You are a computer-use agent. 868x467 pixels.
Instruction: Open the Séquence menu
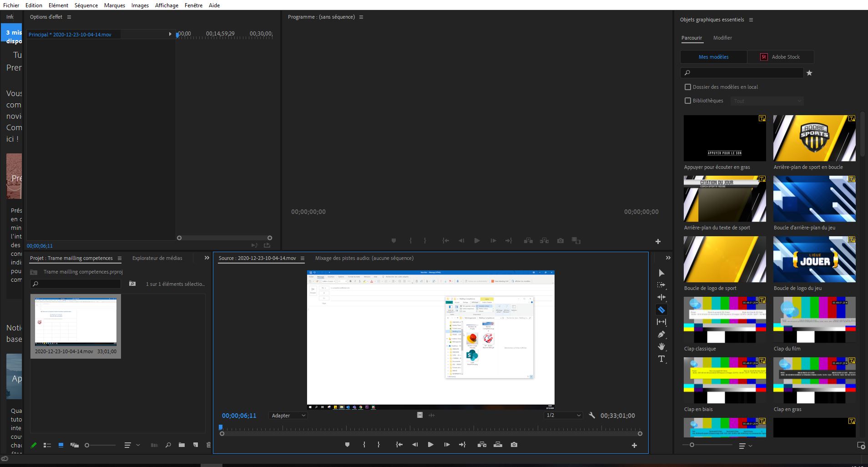pyautogui.click(x=86, y=5)
